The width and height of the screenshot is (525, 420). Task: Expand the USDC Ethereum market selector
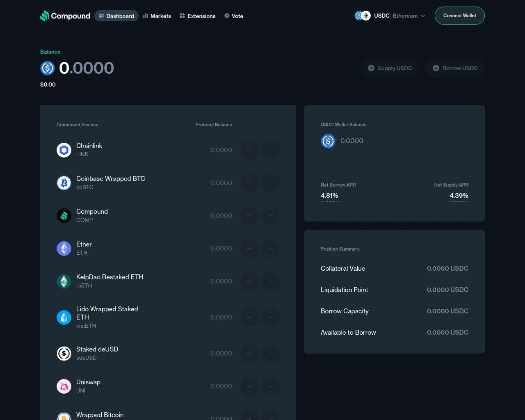click(390, 16)
